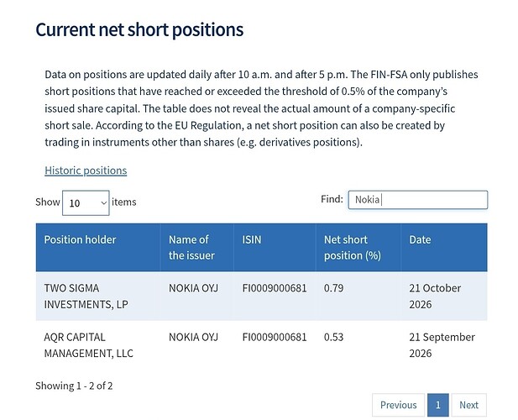Viewport: 518px width, 420px height.
Task: Go to the Next page
Action: coord(468,405)
